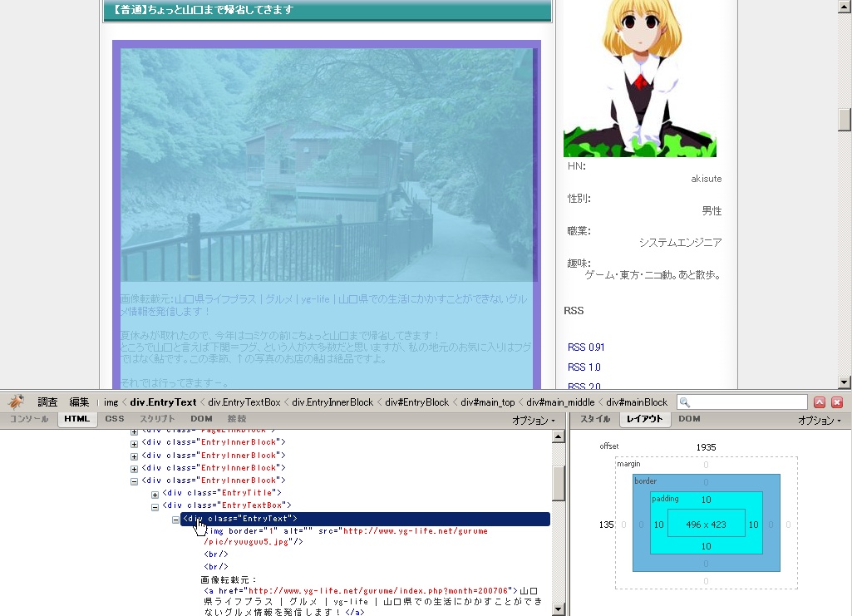Click the bottom padding value 10

coord(706,546)
